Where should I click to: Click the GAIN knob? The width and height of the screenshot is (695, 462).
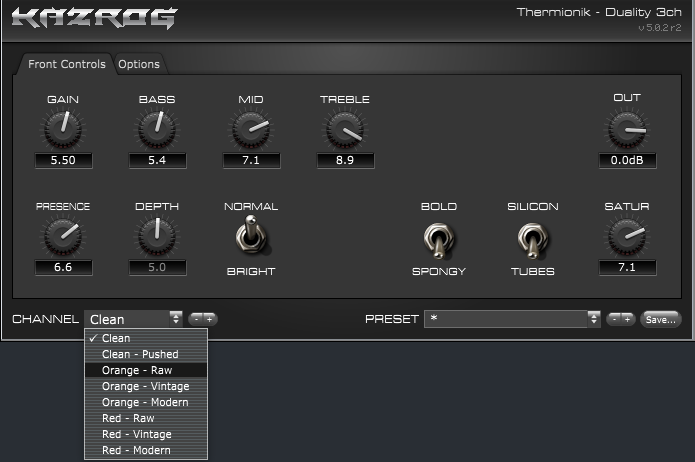click(x=63, y=129)
